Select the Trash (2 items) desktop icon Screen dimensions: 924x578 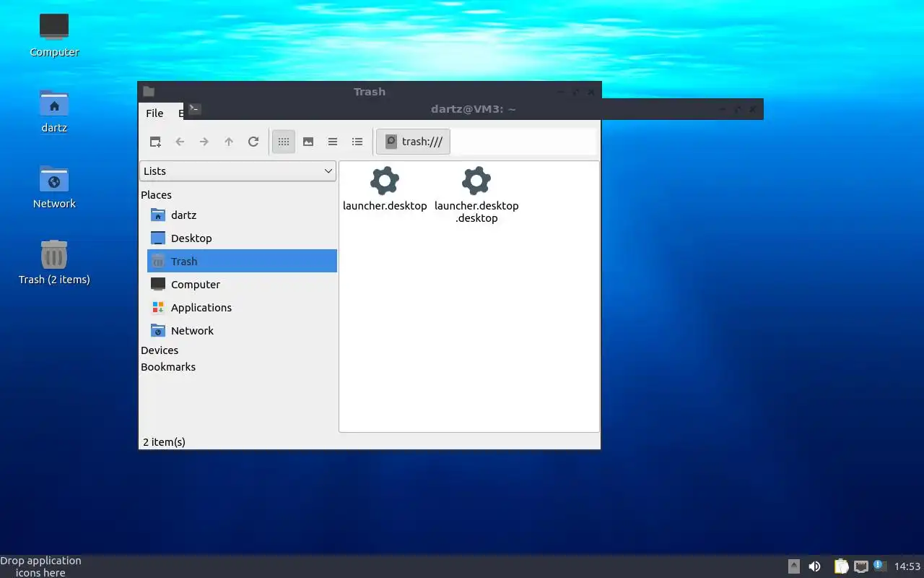coord(54,262)
